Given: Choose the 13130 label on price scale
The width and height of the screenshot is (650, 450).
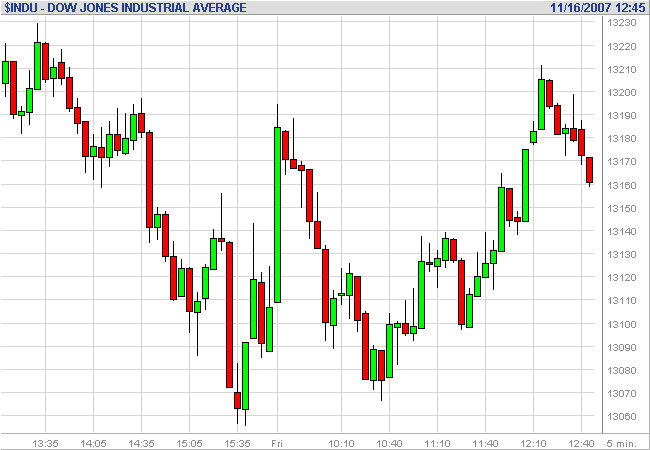Looking at the screenshot, I should (621, 254).
